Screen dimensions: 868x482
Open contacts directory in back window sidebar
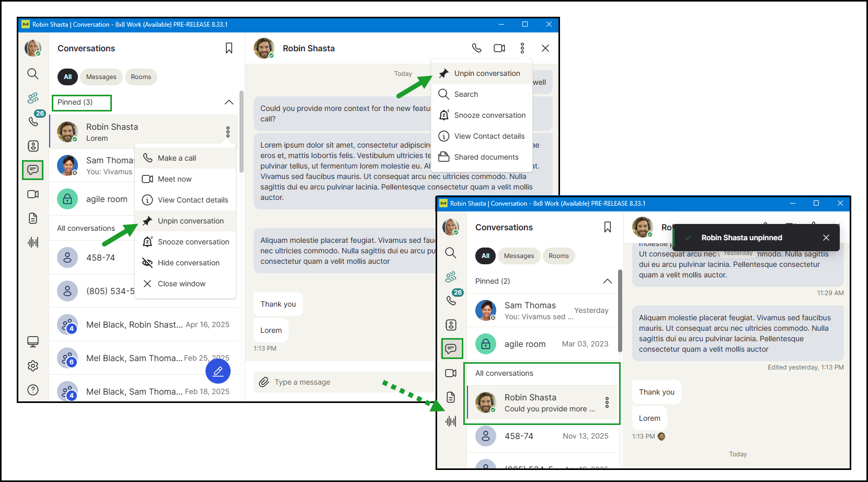pyautogui.click(x=33, y=146)
